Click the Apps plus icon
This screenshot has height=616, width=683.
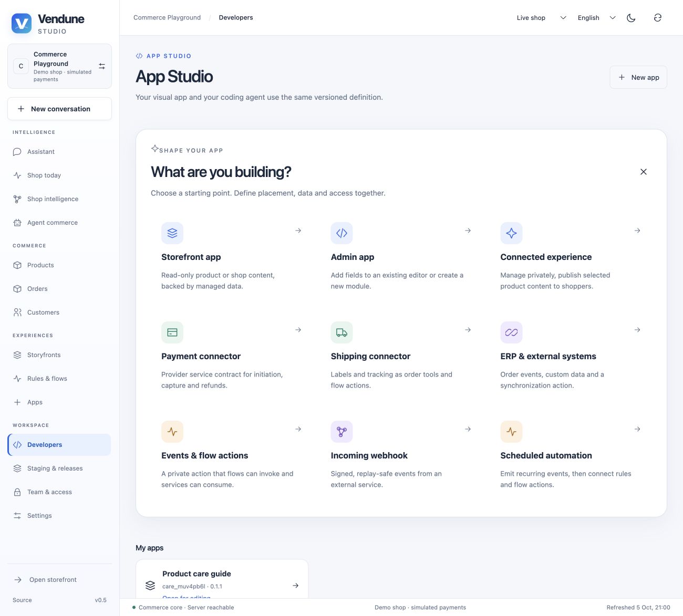coord(17,402)
